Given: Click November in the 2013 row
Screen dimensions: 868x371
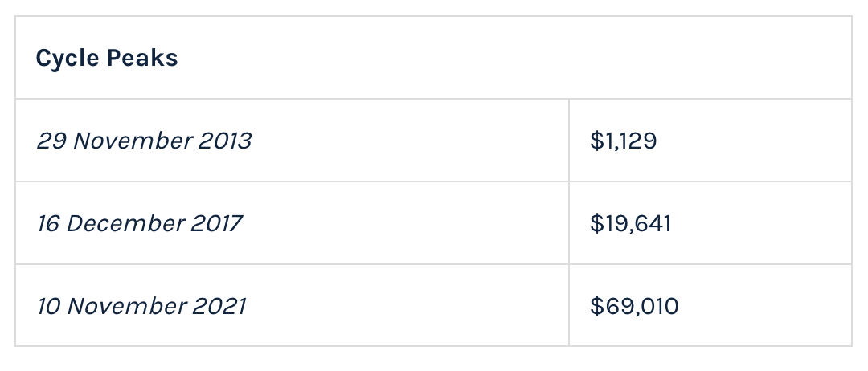Looking at the screenshot, I should (131, 141).
